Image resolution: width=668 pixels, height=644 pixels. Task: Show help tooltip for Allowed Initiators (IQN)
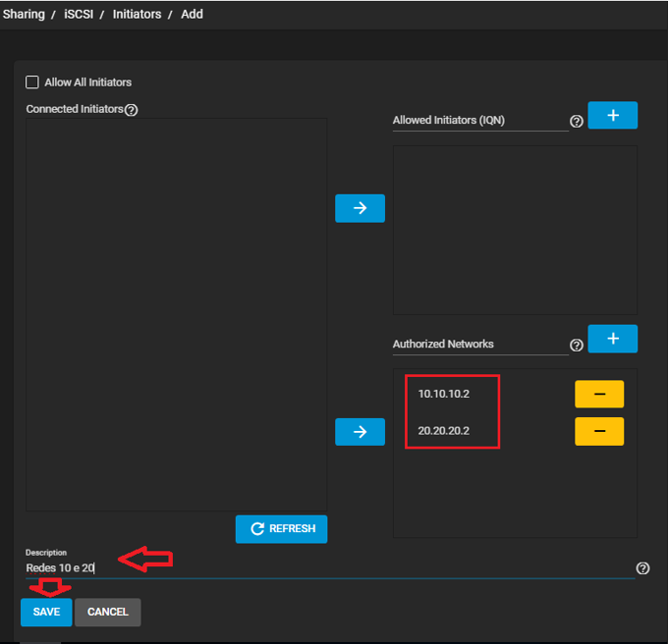pyautogui.click(x=577, y=122)
